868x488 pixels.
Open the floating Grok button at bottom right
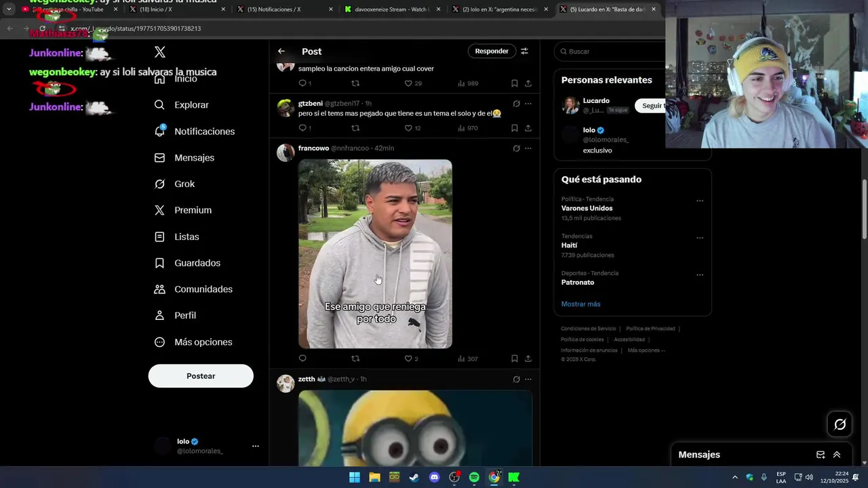click(x=840, y=424)
